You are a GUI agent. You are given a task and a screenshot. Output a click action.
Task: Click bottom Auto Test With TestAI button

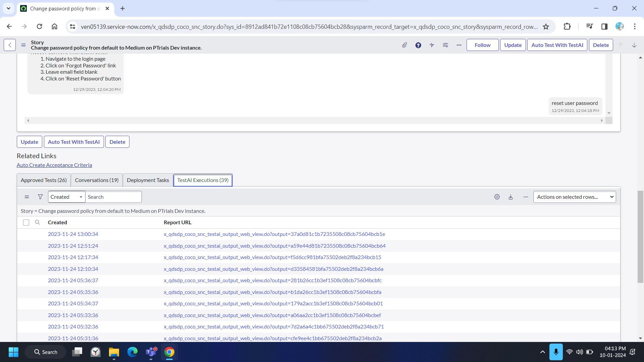point(74,142)
